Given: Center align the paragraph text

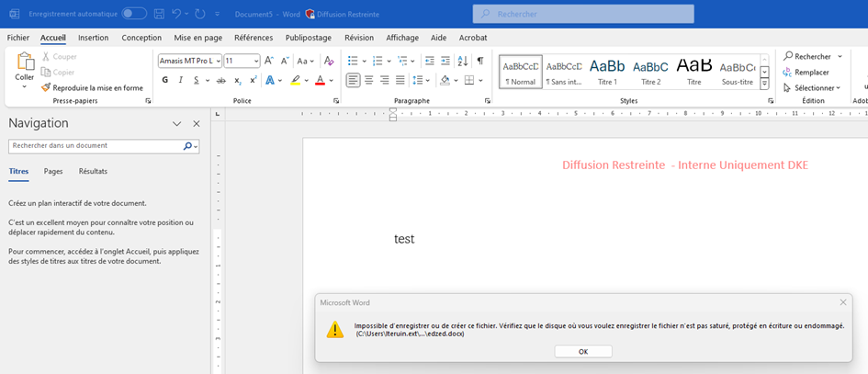Looking at the screenshot, I should (369, 81).
